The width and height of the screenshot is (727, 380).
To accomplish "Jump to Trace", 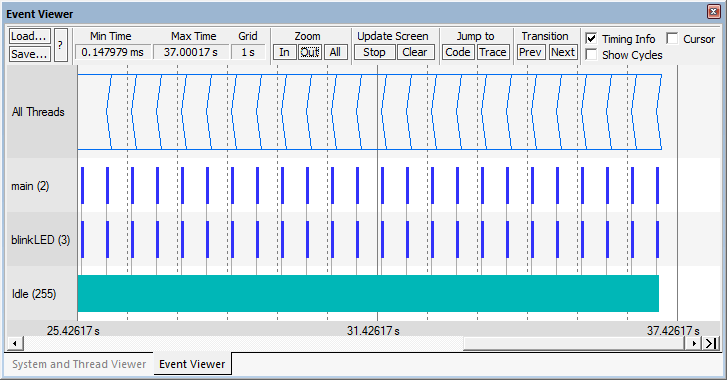I will coord(492,52).
